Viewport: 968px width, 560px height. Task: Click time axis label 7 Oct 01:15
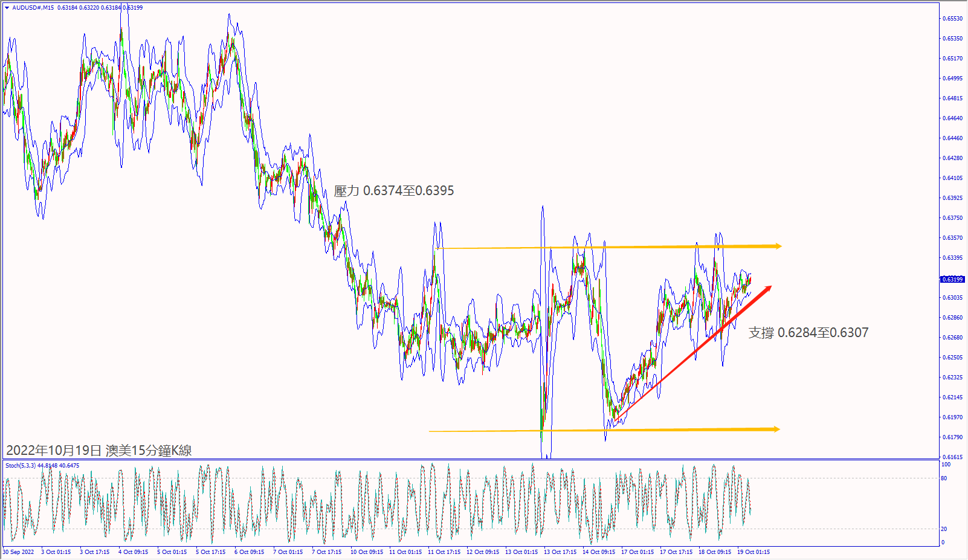[x=288, y=552]
